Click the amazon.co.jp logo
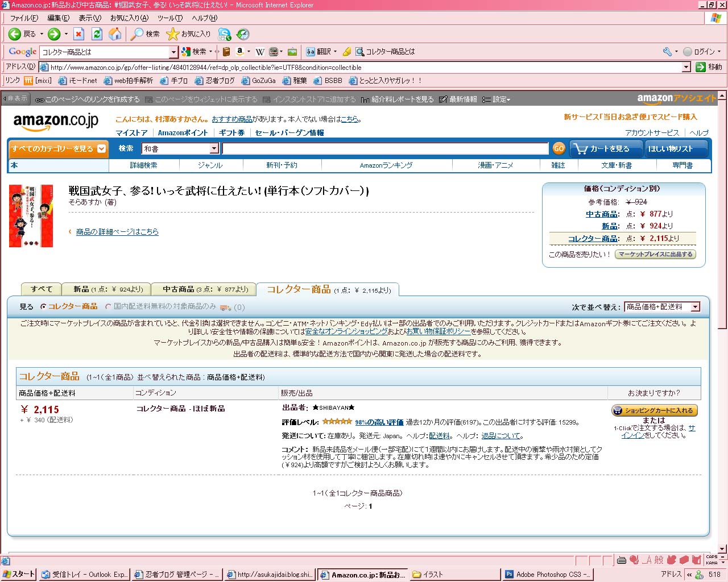 (x=56, y=121)
